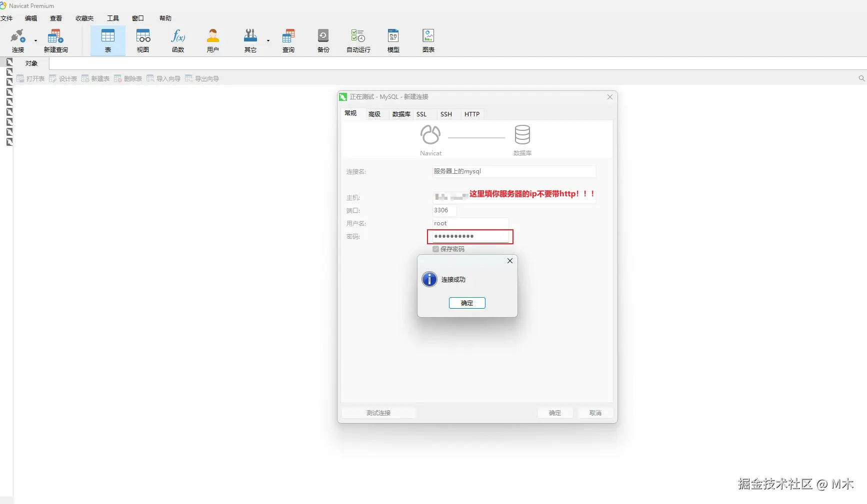Click Import Wizard (导入向导) in object toolbar
This screenshot has height=504, width=867.
(x=163, y=78)
